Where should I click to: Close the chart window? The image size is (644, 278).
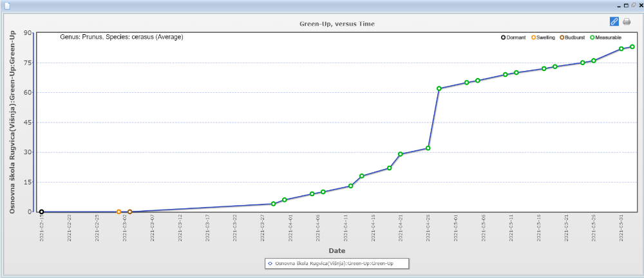tap(640, 5)
